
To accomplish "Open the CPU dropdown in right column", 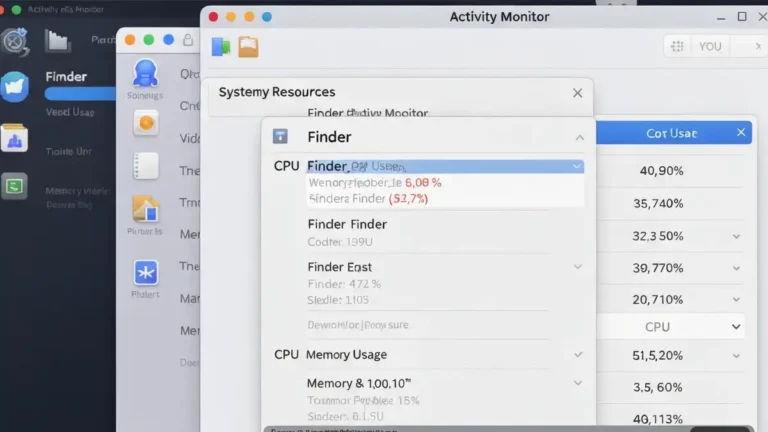I will tap(671, 327).
